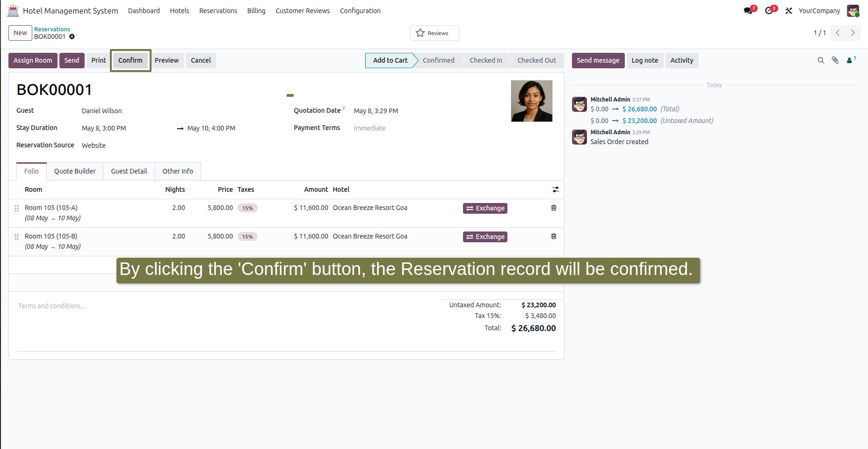Show the followers icon
The image size is (868, 449).
click(x=851, y=60)
